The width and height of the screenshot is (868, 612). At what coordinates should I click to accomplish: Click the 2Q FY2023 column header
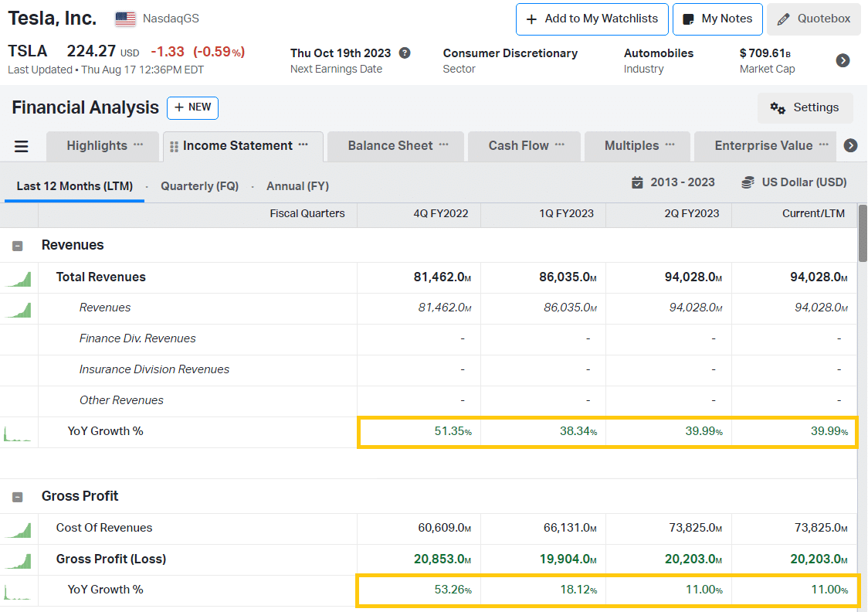tap(692, 214)
